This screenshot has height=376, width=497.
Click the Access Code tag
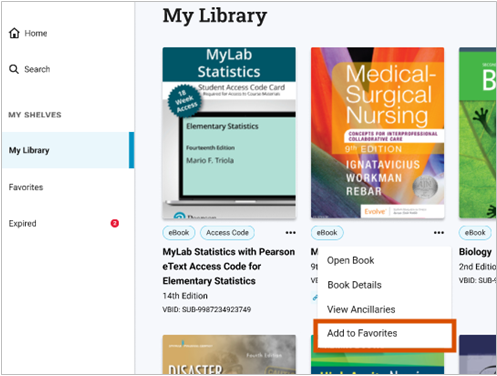(227, 233)
